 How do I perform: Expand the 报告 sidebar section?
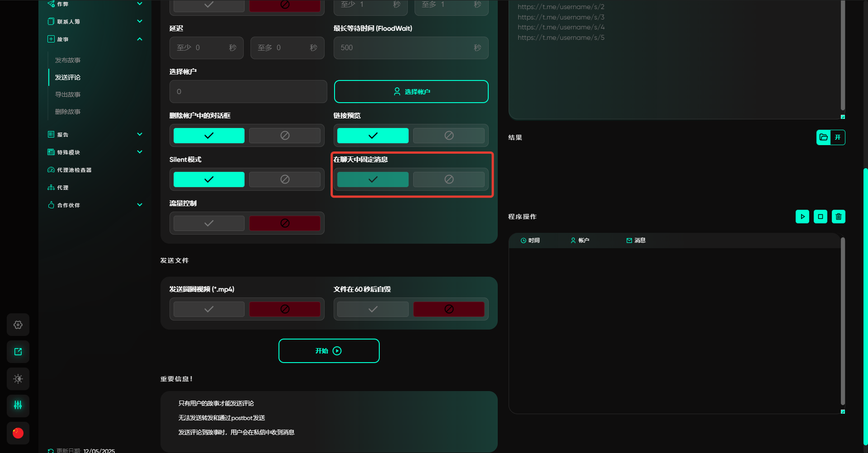click(x=140, y=134)
